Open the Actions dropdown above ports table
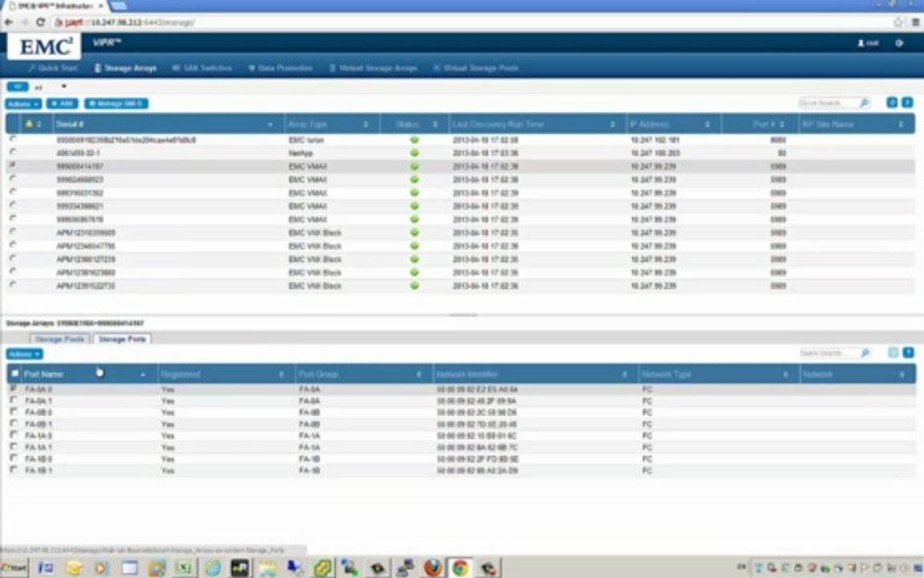This screenshot has width=924, height=578. [24, 354]
